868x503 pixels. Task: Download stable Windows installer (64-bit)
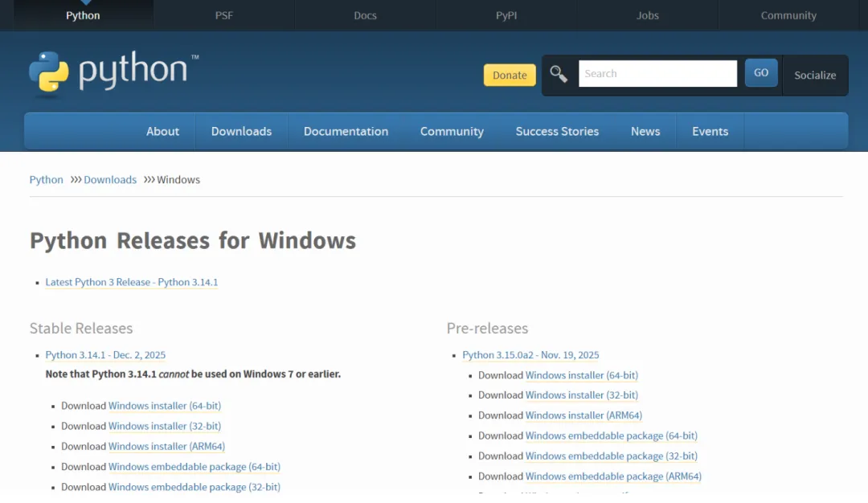(x=165, y=406)
